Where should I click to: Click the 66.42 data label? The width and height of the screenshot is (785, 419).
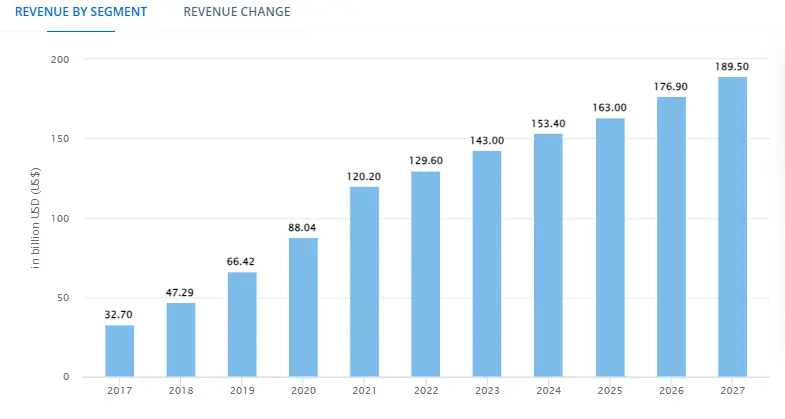(241, 261)
